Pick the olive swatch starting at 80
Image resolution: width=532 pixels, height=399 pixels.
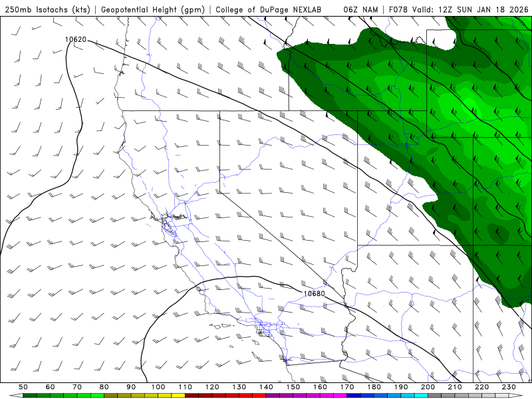click(110, 396)
